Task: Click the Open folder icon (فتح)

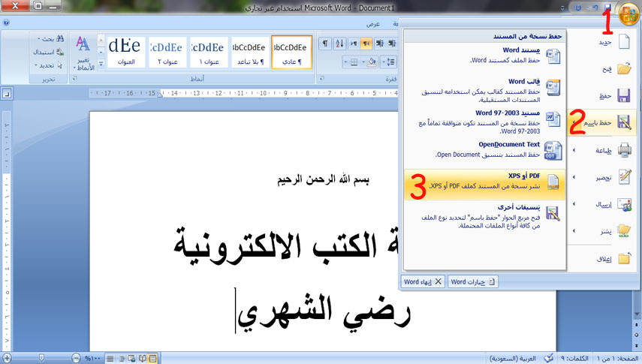Action: [x=623, y=68]
